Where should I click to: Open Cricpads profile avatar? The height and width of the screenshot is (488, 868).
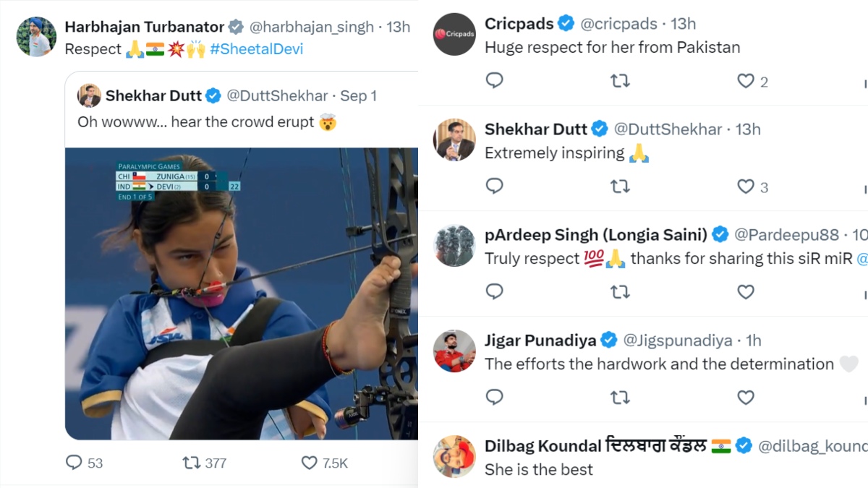[454, 34]
